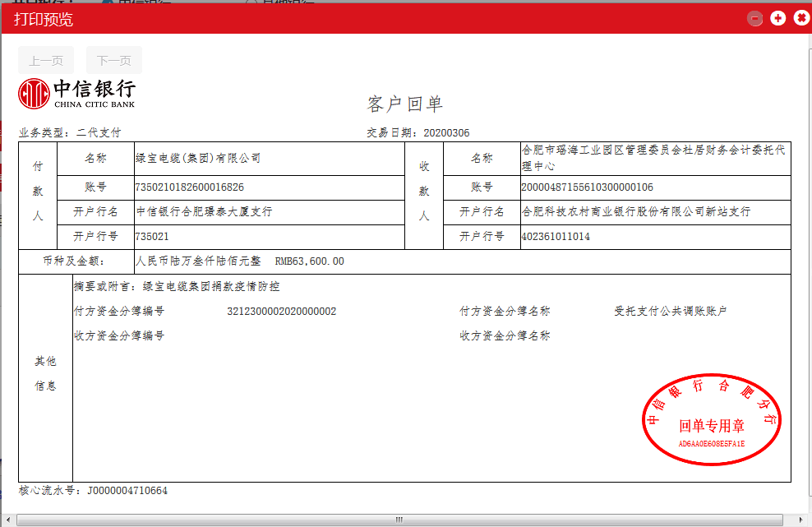Click the 下一页 next page button
The image size is (812, 527).
[x=114, y=61]
